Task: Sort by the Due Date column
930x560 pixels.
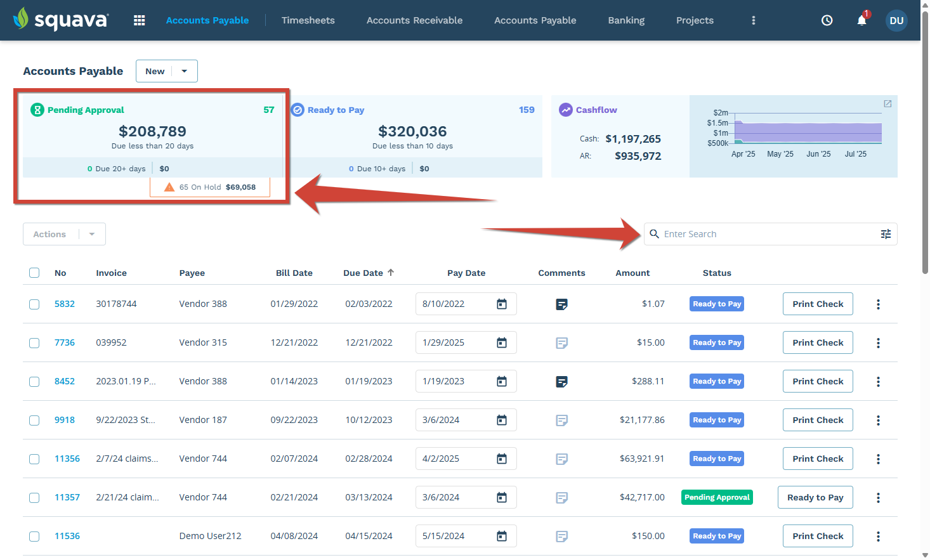Action: coord(369,273)
